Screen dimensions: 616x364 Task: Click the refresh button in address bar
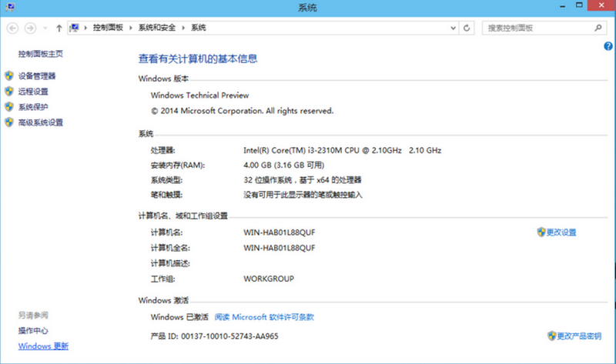[x=467, y=28]
